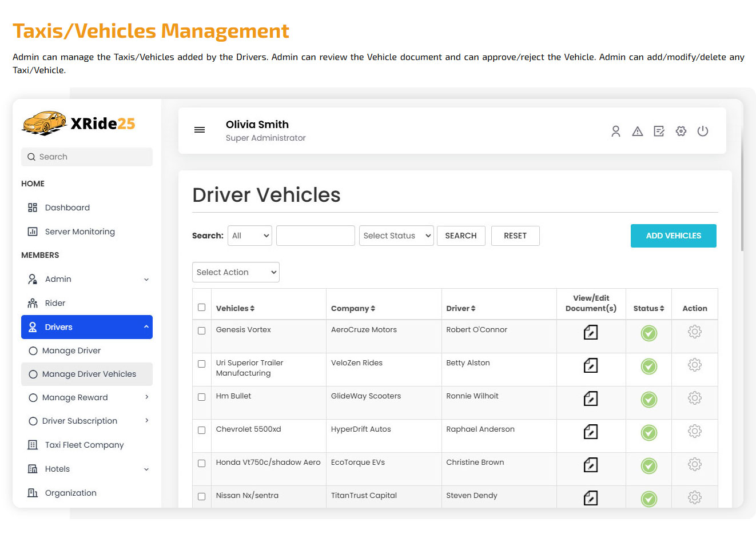Image resolution: width=756 pixels, height=542 pixels.
Task: Expand the Manage Reward arrow
Action: (x=147, y=397)
